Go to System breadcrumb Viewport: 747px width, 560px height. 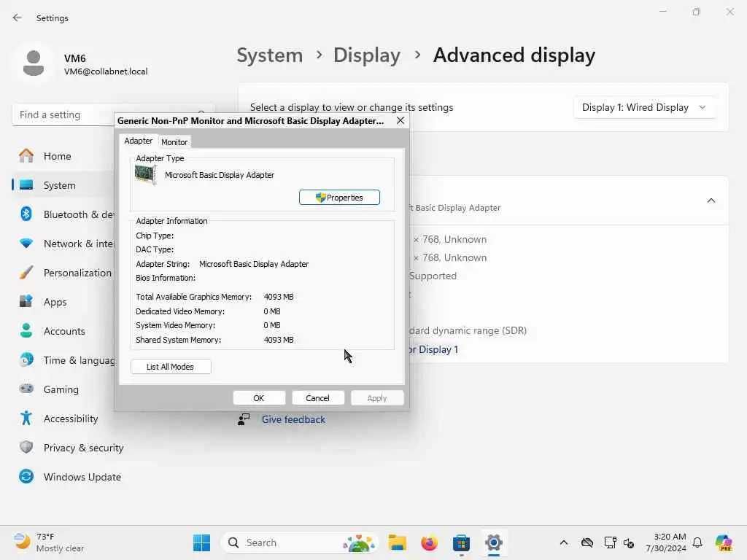coord(270,55)
